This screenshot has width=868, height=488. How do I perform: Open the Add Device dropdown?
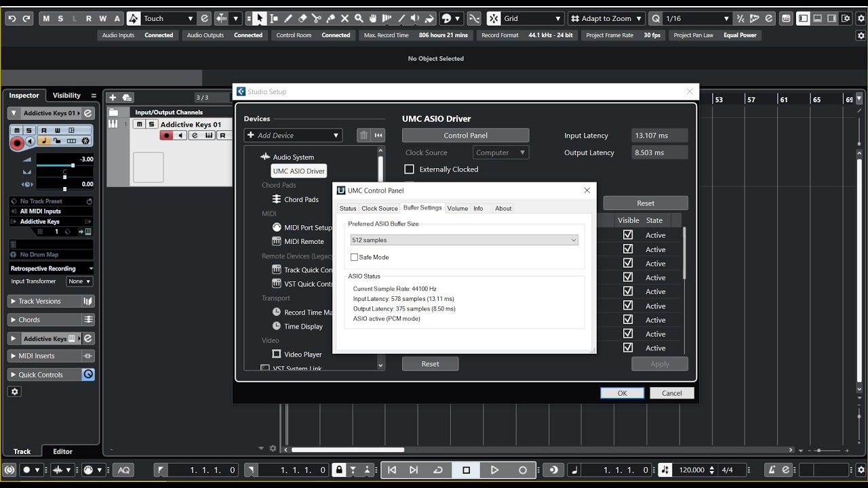click(x=293, y=136)
